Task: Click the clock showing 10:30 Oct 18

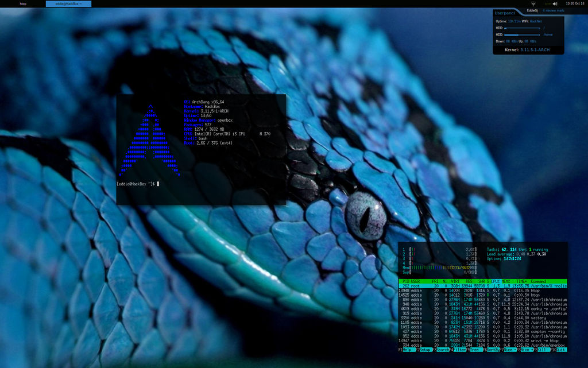Action: tap(575, 3)
